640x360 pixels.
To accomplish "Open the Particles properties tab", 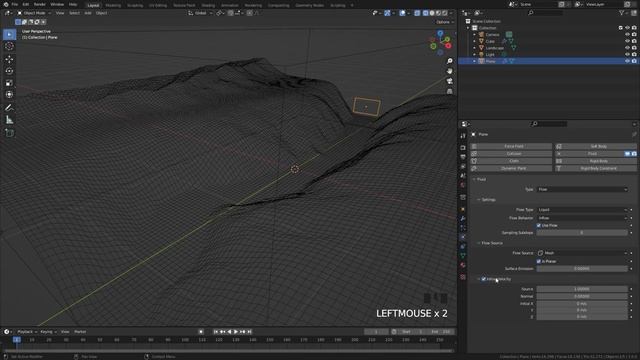I will [463, 228].
